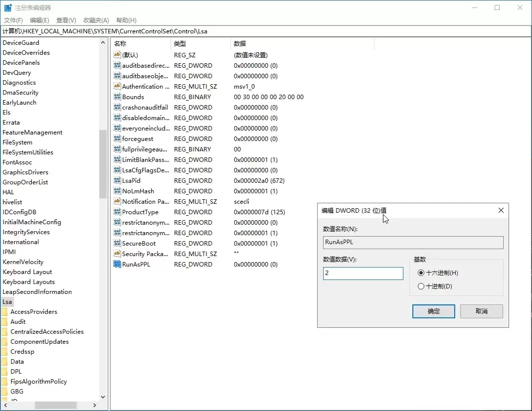
Task: Click the Registry Editor title bar icon
Action: click(x=7, y=7)
